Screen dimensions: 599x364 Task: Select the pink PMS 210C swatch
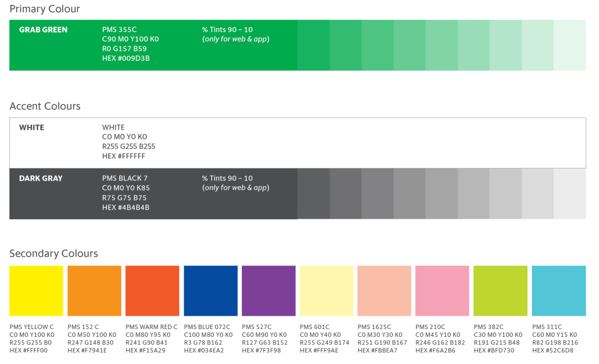click(443, 291)
